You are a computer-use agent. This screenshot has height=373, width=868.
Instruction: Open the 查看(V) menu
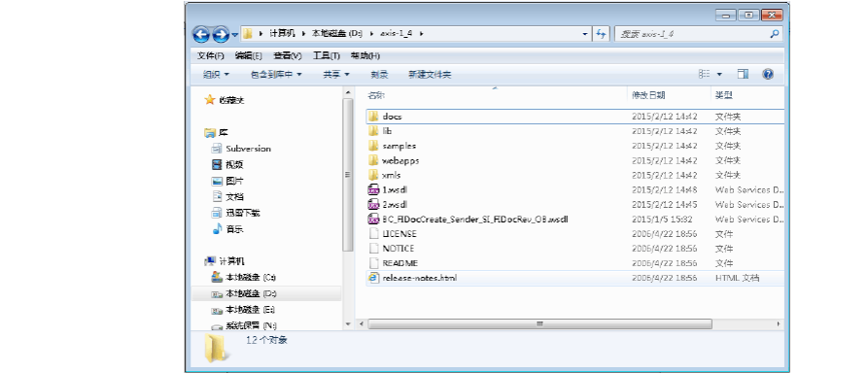click(288, 56)
